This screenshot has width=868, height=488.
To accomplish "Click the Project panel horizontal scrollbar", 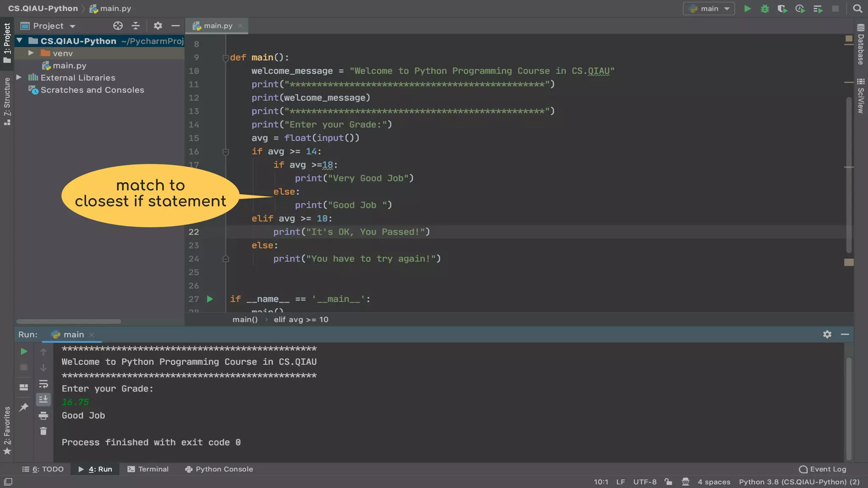I will coord(69,322).
